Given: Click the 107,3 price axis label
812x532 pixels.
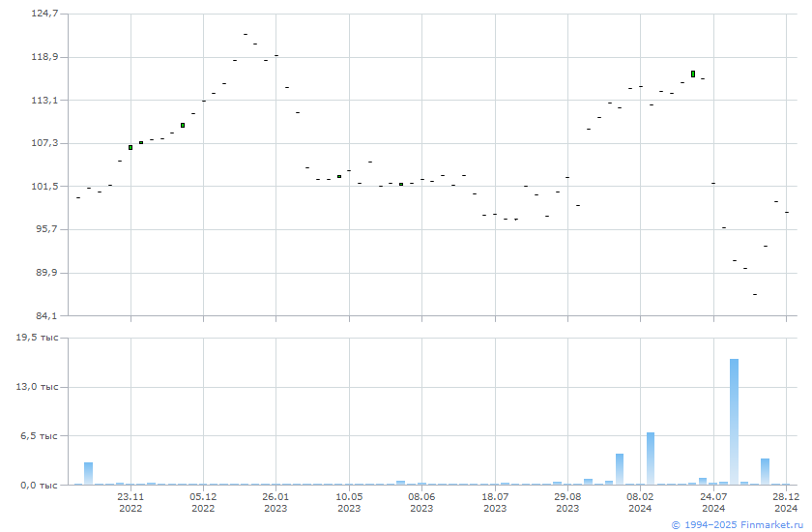Looking at the screenshot, I should (x=45, y=142).
